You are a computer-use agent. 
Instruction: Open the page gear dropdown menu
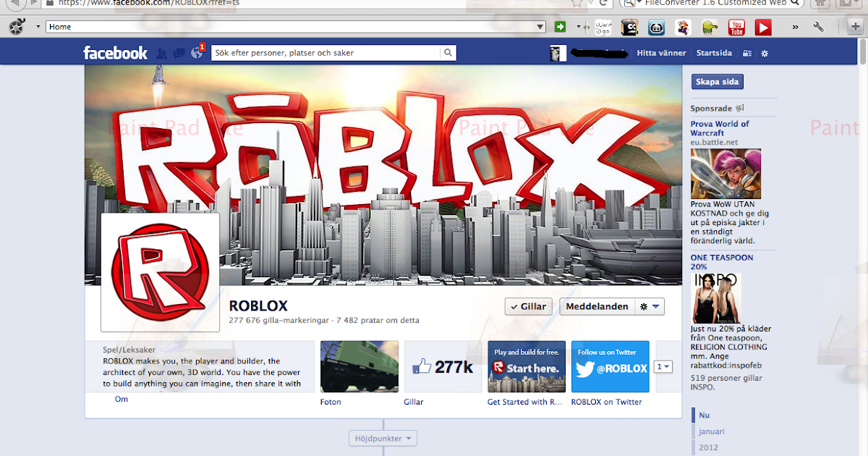point(649,306)
